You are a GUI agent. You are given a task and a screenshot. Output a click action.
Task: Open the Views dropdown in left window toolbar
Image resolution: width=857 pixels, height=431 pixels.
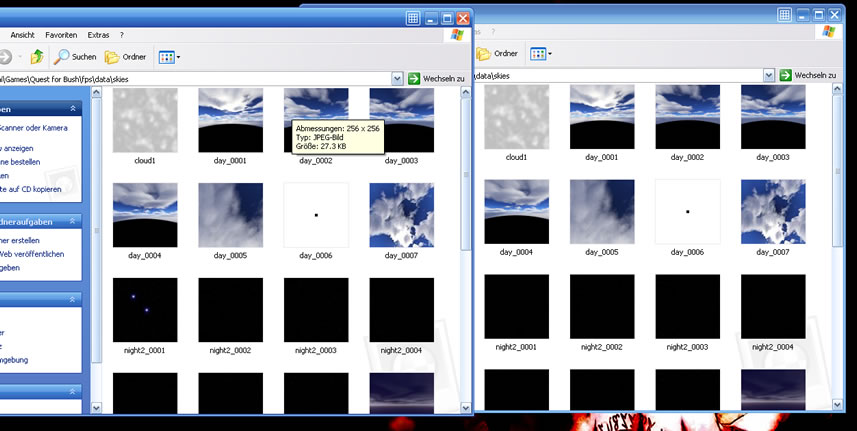(169, 57)
